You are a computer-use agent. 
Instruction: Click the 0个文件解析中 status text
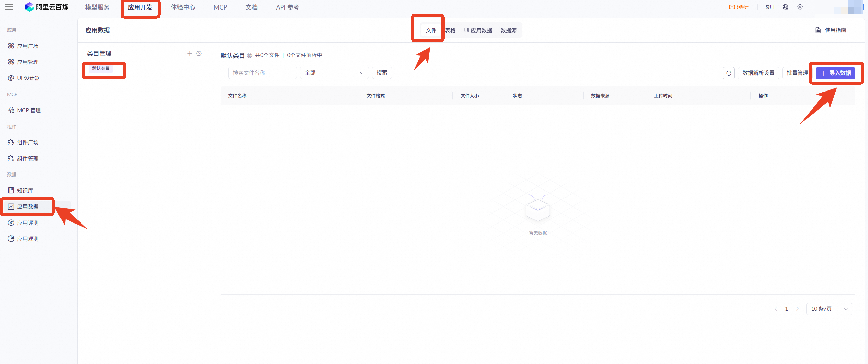pos(305,55)
